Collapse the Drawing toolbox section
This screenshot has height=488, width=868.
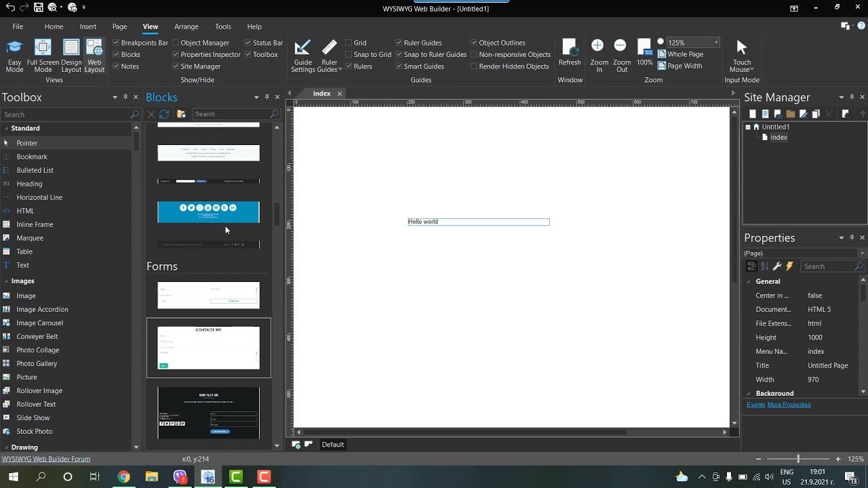[7, 447]
